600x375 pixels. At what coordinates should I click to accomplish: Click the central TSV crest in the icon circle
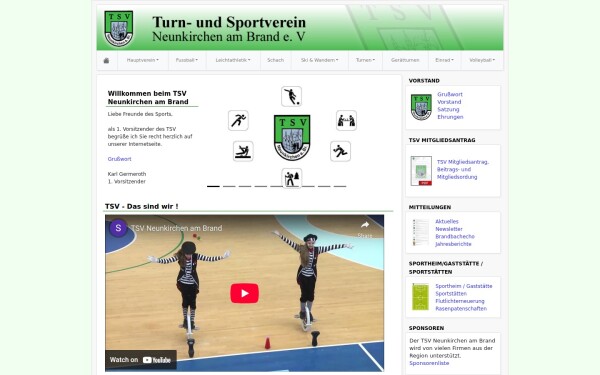(292, 137)
